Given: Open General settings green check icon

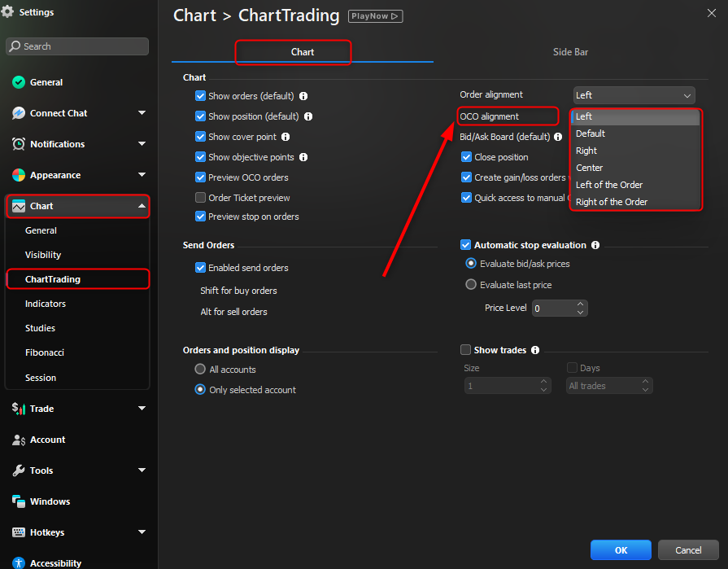Looking at the screenshot, I should tap(19, 82).
